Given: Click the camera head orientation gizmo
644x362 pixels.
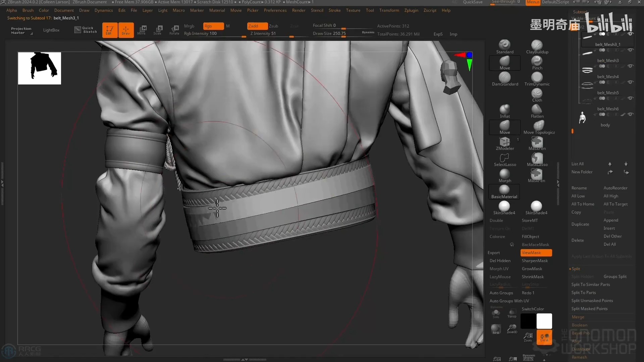Looking at the screenshot, I should (450, 77).
